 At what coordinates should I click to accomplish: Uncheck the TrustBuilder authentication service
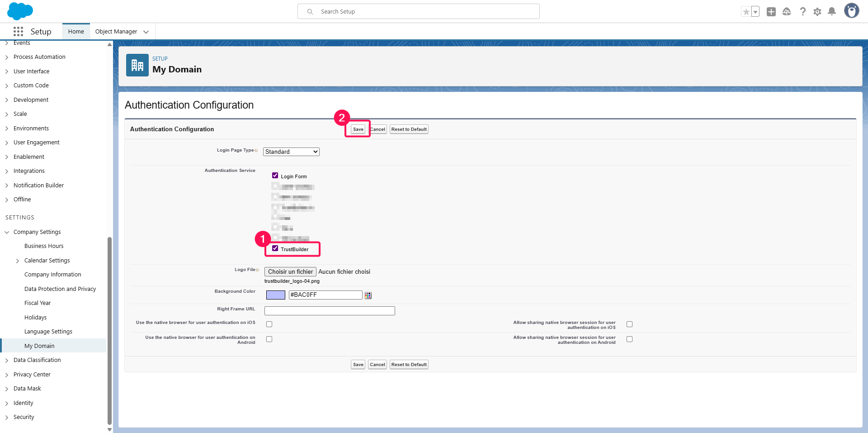pyautogui.click(x=275, y=248)
